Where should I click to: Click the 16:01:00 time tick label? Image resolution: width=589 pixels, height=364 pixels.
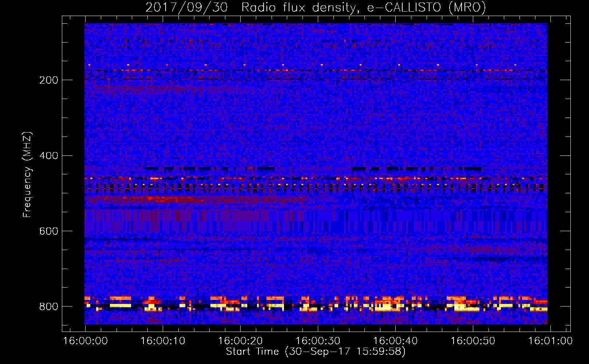click(550, 341)
